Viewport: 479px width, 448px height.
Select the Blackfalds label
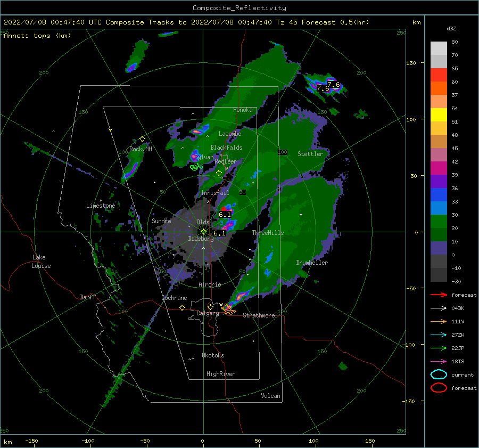[x=226, y=148]
